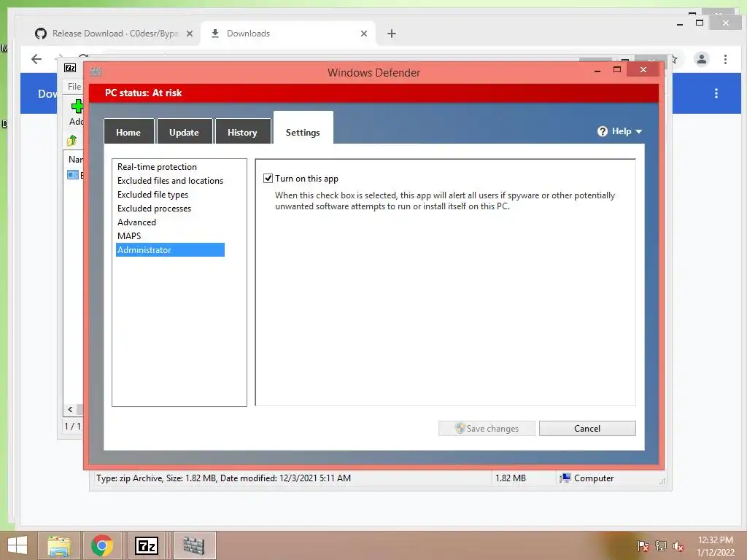Click the browser back arrow
747x560 pixels.
36,59
